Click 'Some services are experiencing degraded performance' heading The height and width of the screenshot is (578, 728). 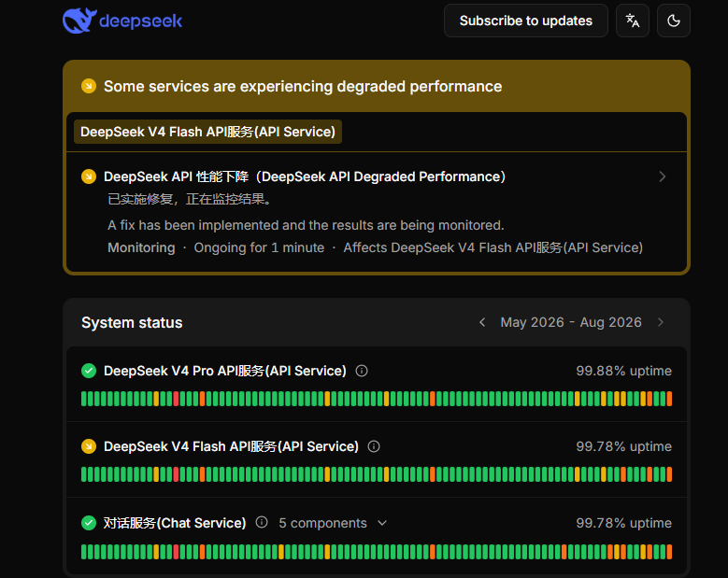point(303,86)
